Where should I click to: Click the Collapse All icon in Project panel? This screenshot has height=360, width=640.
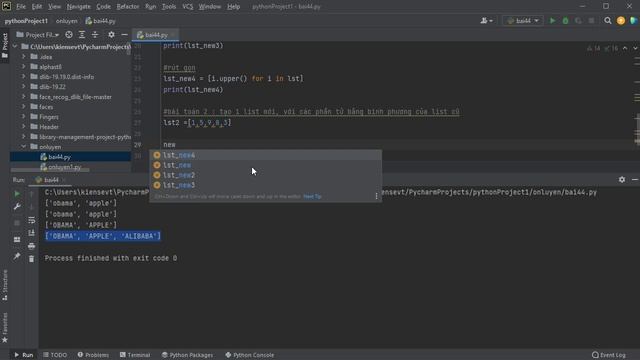tap(95, 35)
